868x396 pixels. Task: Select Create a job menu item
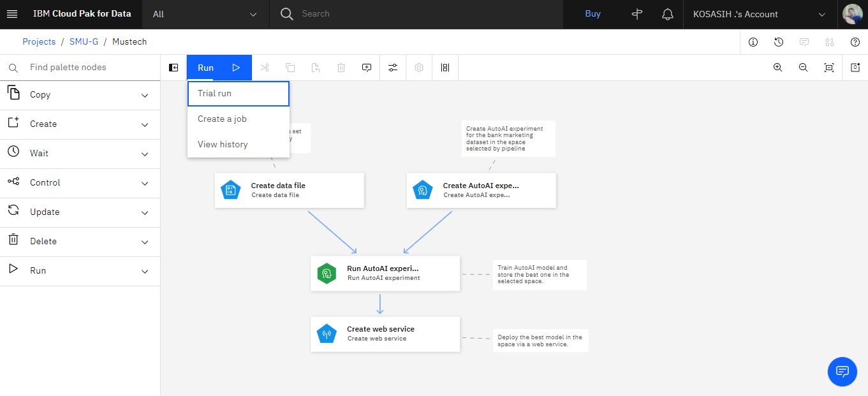click(x=239, y=119)
